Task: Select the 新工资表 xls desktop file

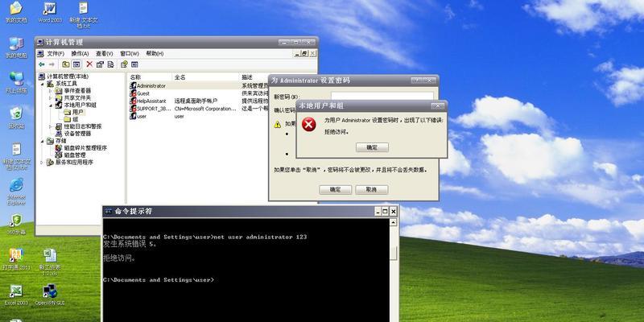Action: [x=50, y=262]
